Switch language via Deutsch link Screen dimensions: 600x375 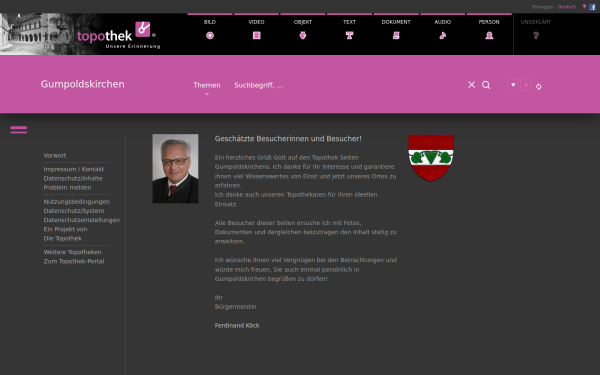567,7
